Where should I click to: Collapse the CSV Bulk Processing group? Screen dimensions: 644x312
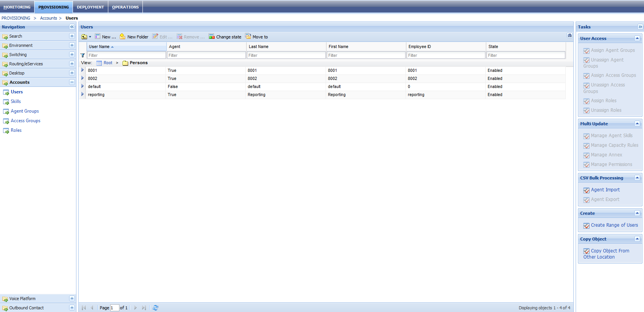coord(637,178)
